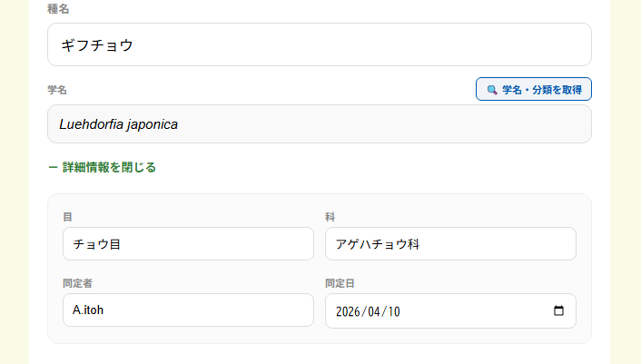Click the 同定日 label

pos(340,283)
